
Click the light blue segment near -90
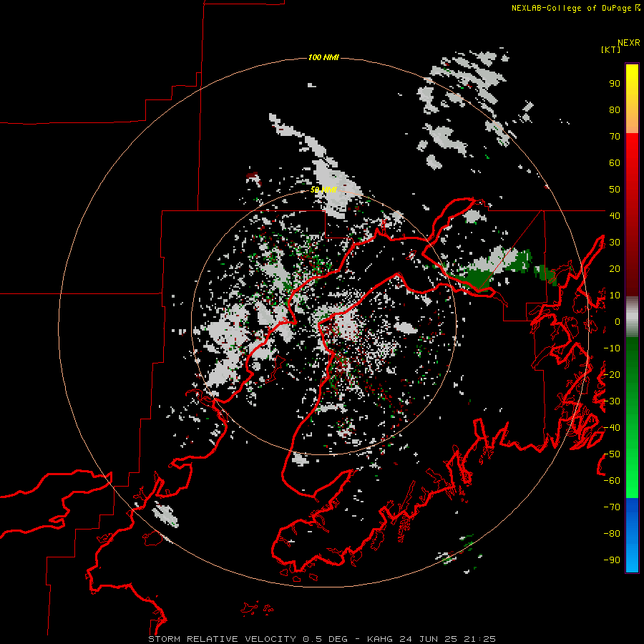click(x=632, y=559)
